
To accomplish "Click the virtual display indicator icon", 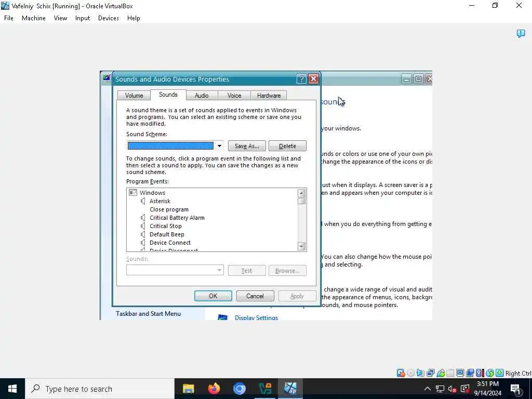I will coord(460,373).
